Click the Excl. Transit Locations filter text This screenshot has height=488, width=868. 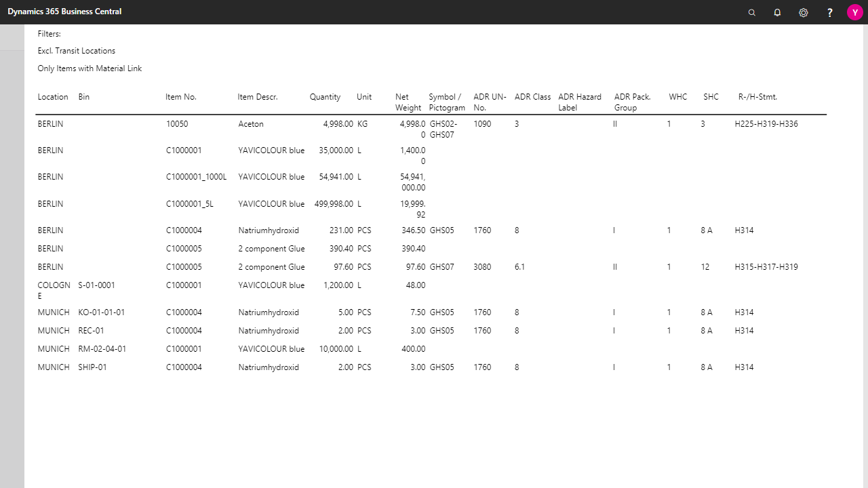coord(77,51)
